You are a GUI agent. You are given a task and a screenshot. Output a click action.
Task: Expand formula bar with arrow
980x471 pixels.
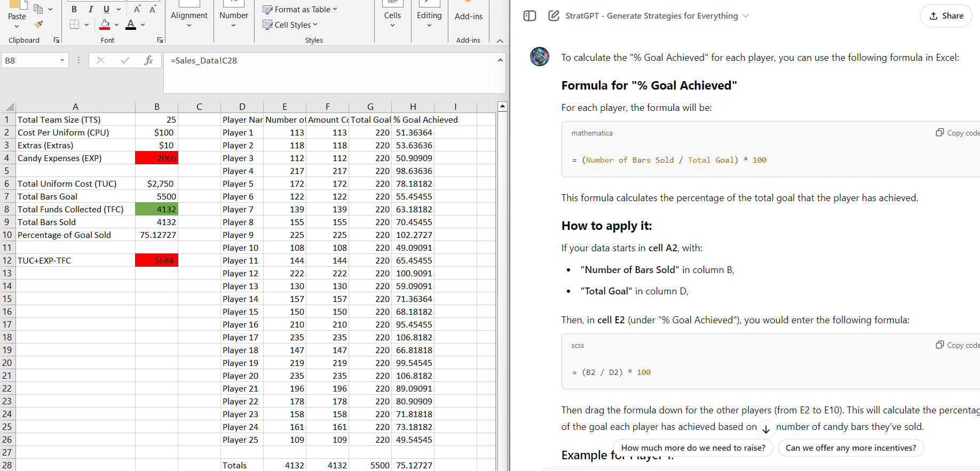click(500, 60)
